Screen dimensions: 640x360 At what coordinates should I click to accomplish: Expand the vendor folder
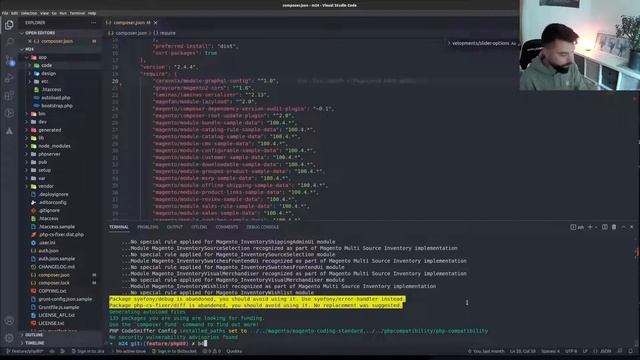tap(60, 186)
